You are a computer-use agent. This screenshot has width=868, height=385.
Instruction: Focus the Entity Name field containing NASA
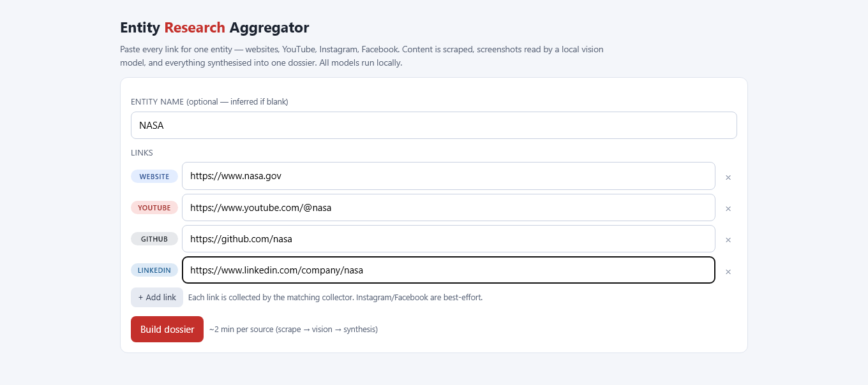click(434, 126)
